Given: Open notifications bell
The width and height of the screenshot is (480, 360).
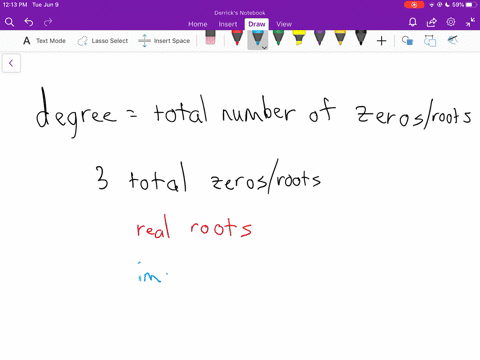Looking at the screenshot, I should 413,22.
